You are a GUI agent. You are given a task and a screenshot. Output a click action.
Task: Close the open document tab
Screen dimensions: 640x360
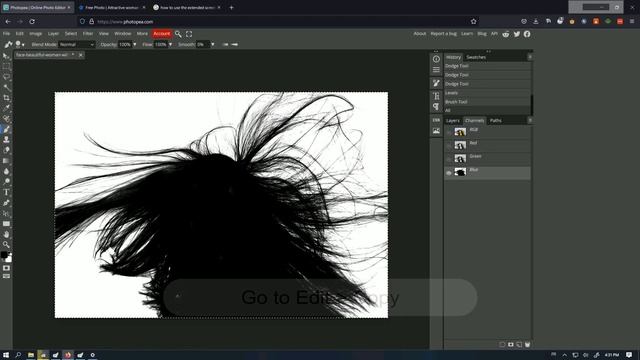click(81, 55)
